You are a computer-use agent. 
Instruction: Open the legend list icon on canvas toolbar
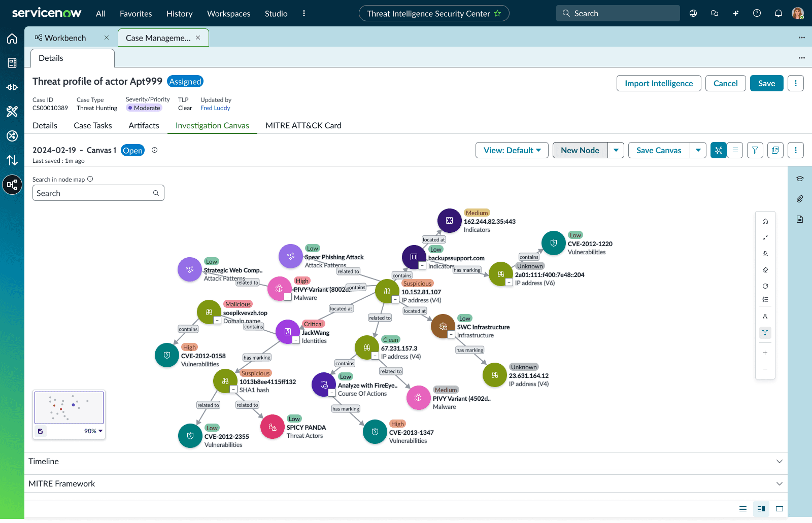click(765, 299)
